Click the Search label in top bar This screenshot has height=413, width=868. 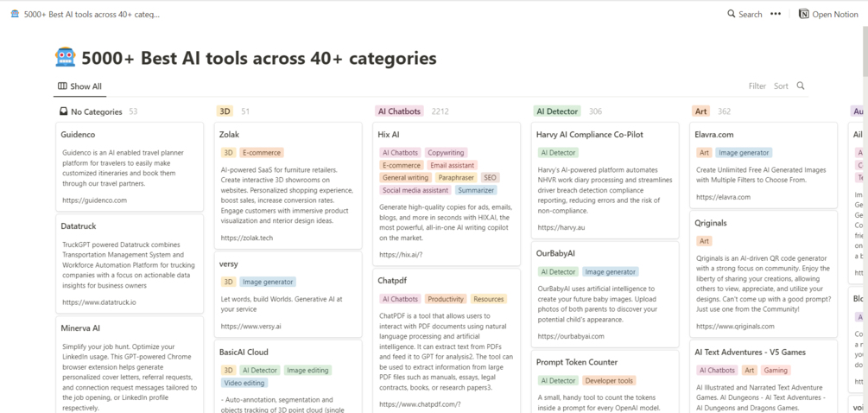(x=750, y=15)
